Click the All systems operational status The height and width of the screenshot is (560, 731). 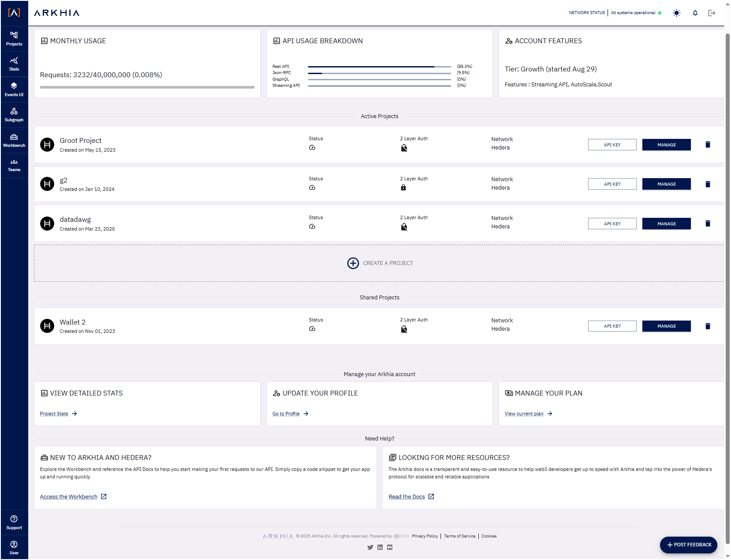636,13
